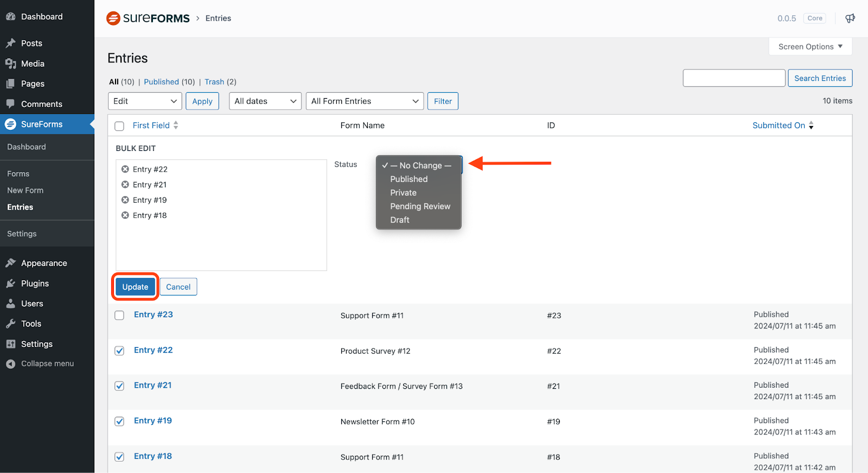Click the Comments bubble icon

[10, 104]
